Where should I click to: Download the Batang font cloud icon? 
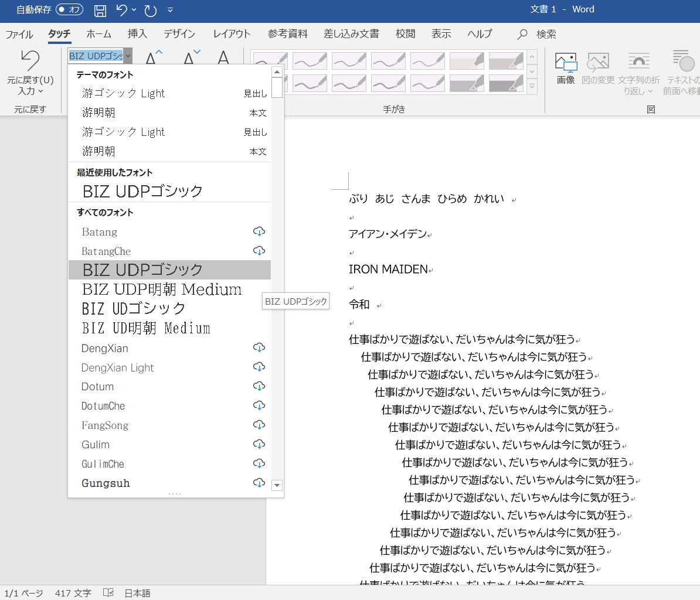click(x=259, y=231)
